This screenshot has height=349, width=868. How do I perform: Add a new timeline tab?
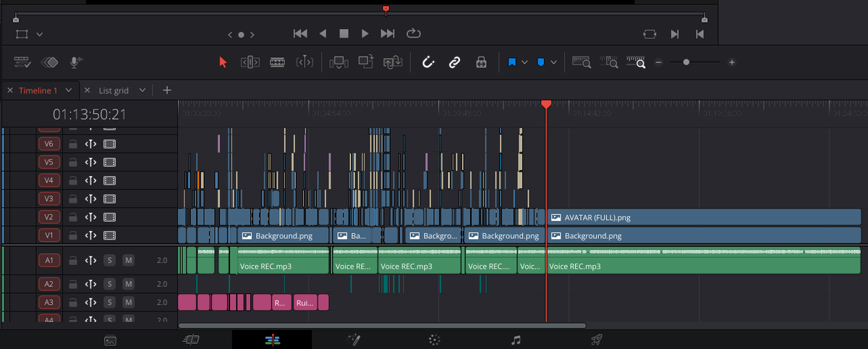(167, 91)
